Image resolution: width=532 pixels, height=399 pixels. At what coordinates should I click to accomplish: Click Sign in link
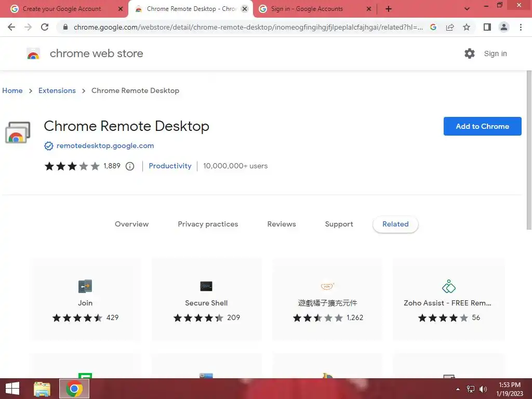coord(495,54)
